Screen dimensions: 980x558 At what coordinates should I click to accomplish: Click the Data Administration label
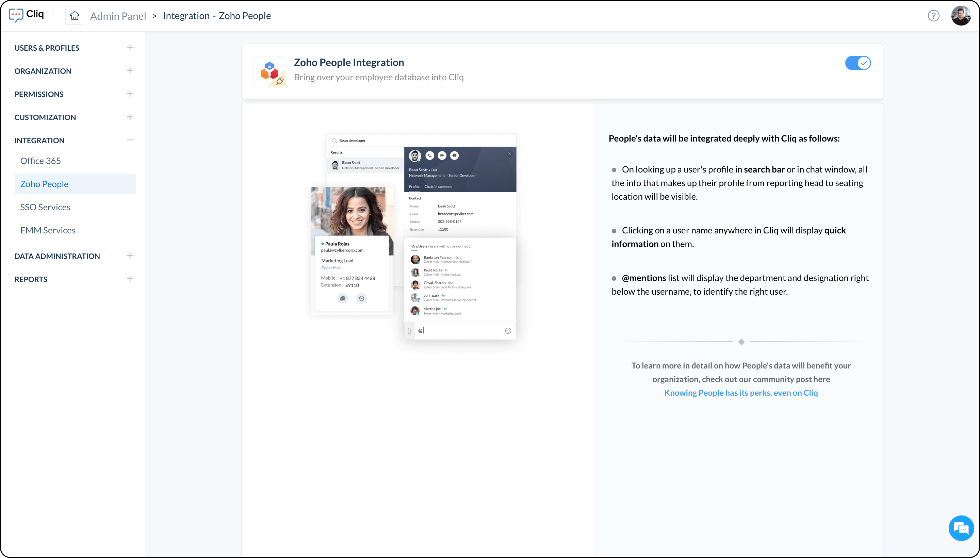[x=57, y=256]
